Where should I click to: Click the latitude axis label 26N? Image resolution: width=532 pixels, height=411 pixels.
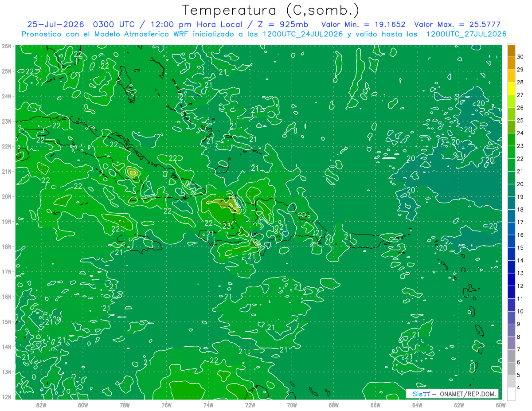[6, 46]
